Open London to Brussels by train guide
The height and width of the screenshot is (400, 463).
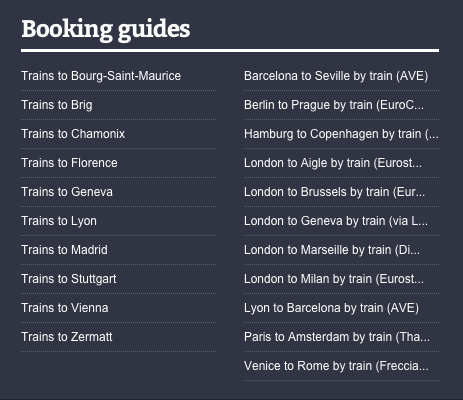point(335,192)
